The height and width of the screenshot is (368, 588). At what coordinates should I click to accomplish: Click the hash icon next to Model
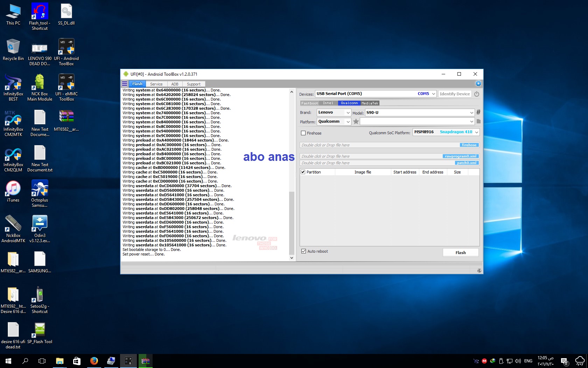(478, 112)
